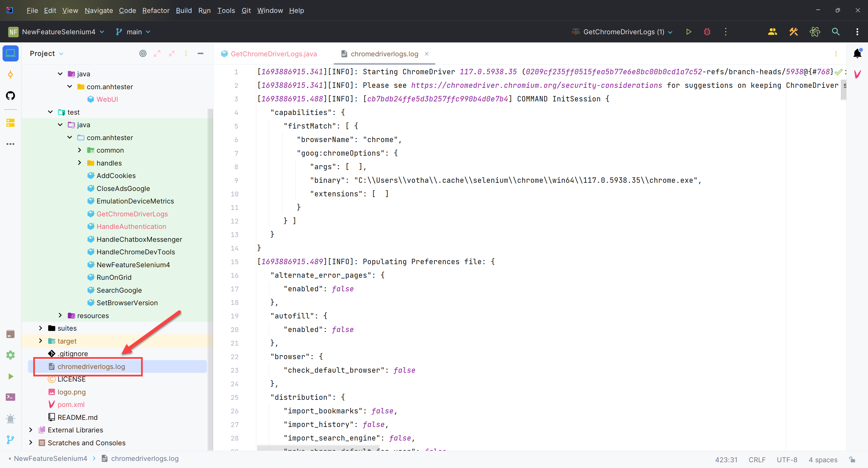Open the Bookmarks tool window icon

click(x=11, y=334)
